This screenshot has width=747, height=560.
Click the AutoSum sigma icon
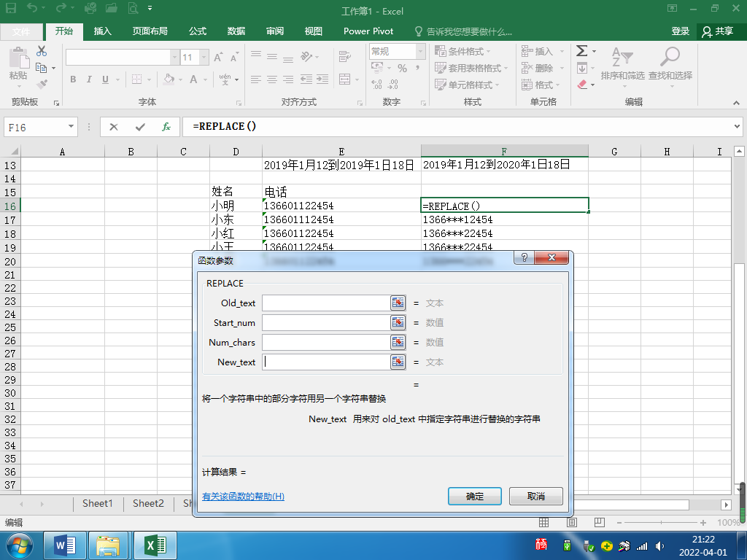click(581, 51)
